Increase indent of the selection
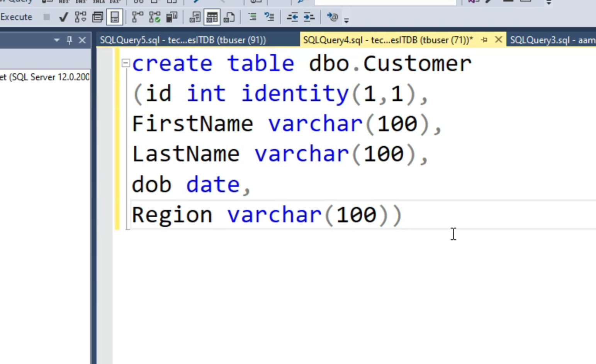 [x=308, y=17]
